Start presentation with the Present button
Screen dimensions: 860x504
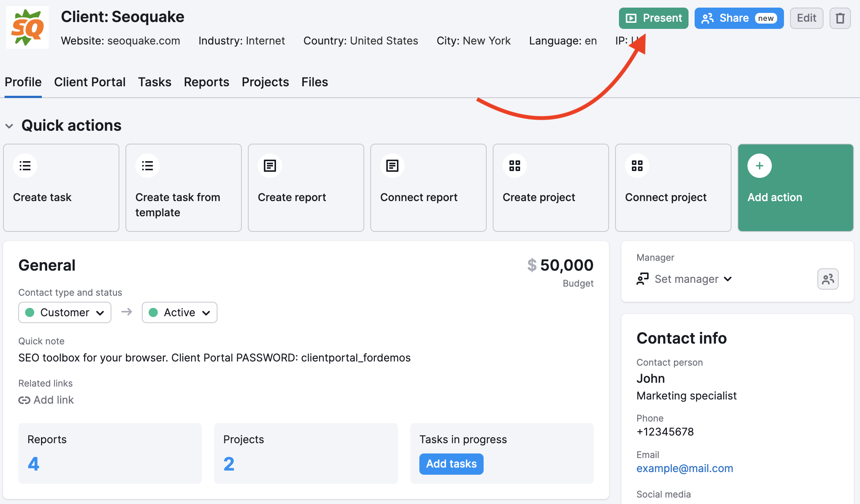654,18
